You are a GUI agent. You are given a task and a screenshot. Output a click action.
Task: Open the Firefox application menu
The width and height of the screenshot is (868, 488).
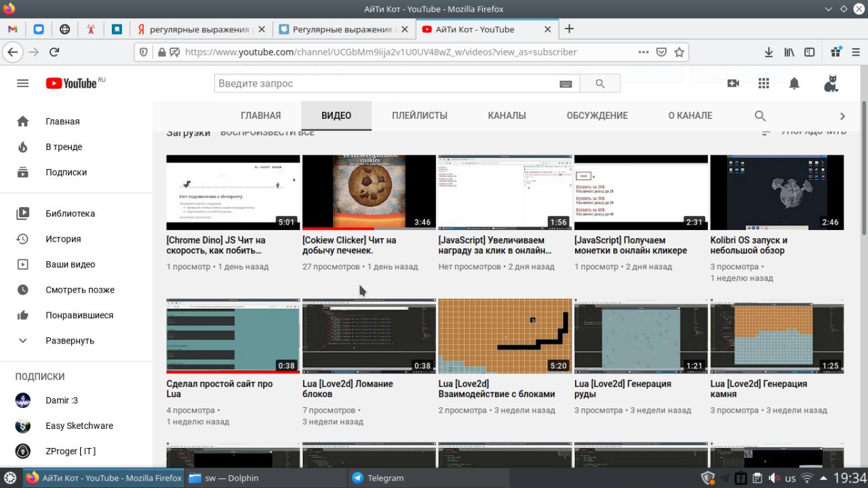click(855, 52)
